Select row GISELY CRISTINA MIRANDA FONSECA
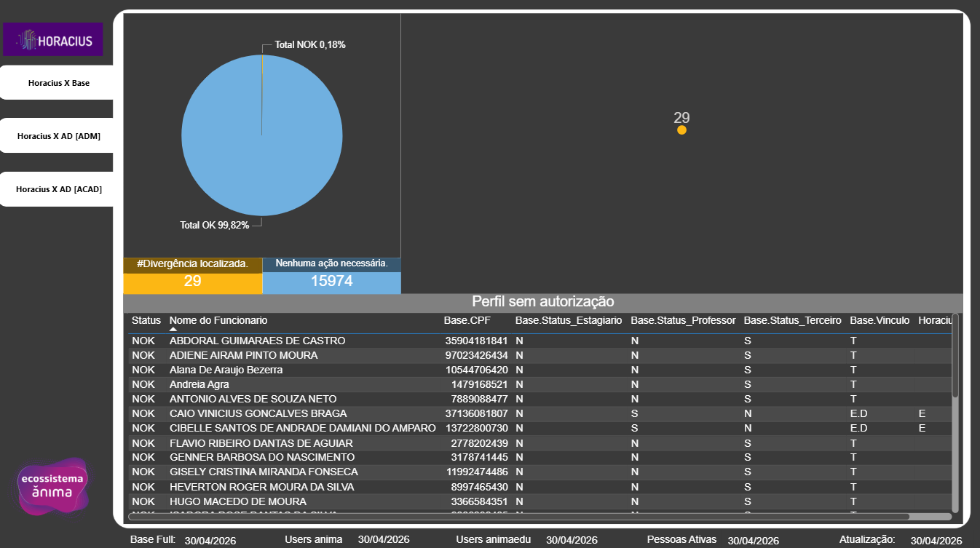 540,472
